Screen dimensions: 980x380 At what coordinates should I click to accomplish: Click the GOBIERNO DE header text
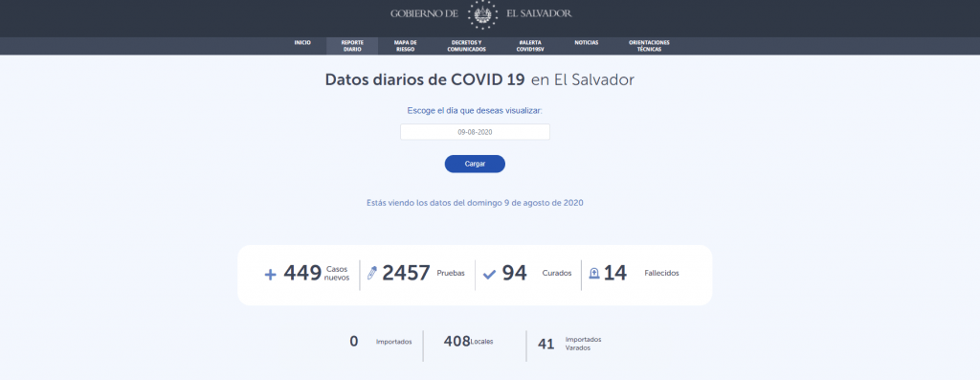pyautogui.click(x=424, y=13)
